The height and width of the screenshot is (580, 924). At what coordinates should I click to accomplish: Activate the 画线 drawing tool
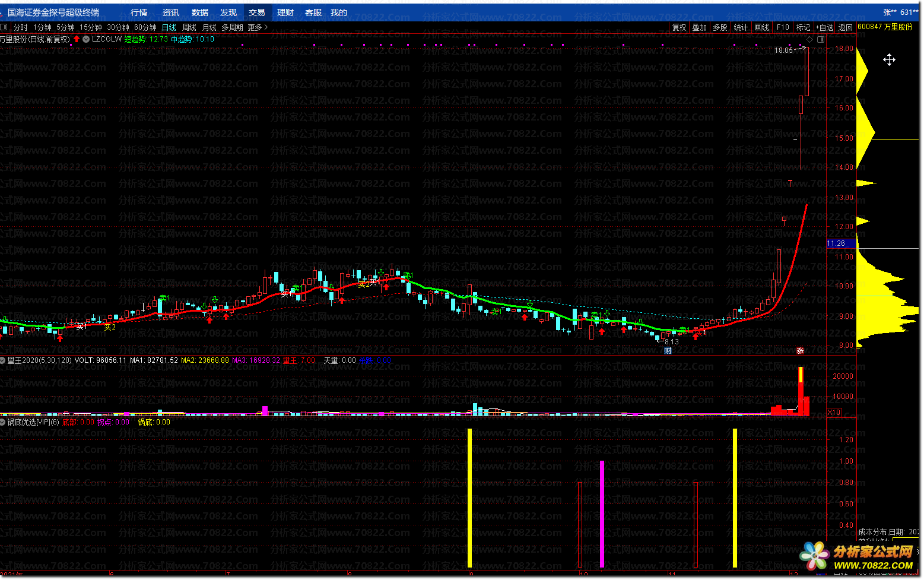click(761, 27)
